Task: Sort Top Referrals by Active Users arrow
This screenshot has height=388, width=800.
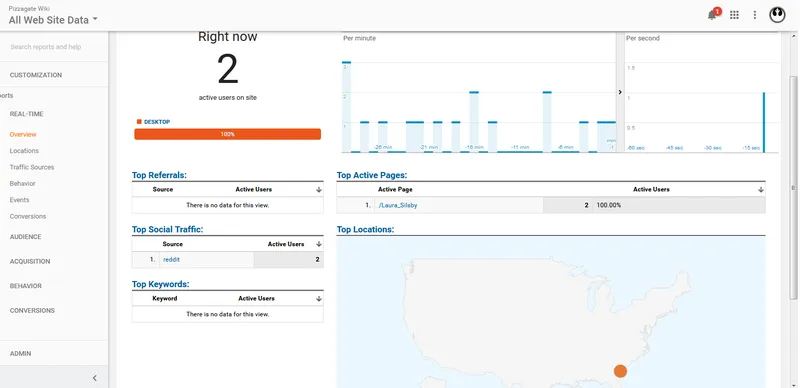Action: [x=319, y=189]
